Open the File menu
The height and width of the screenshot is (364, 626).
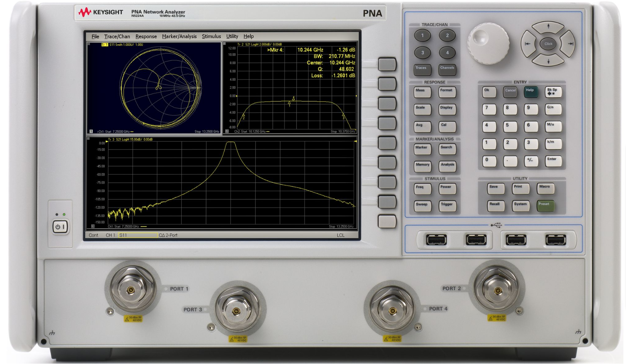[x=95, y=36]
